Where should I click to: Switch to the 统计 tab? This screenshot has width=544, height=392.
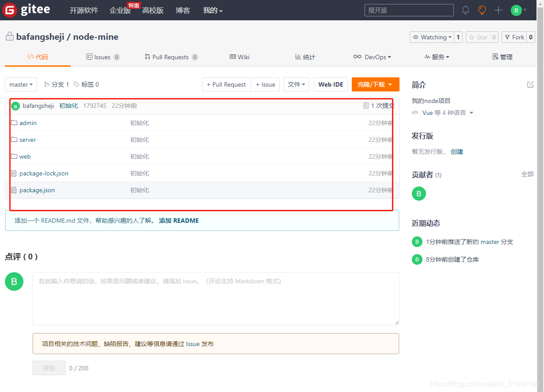click(305, 57)
